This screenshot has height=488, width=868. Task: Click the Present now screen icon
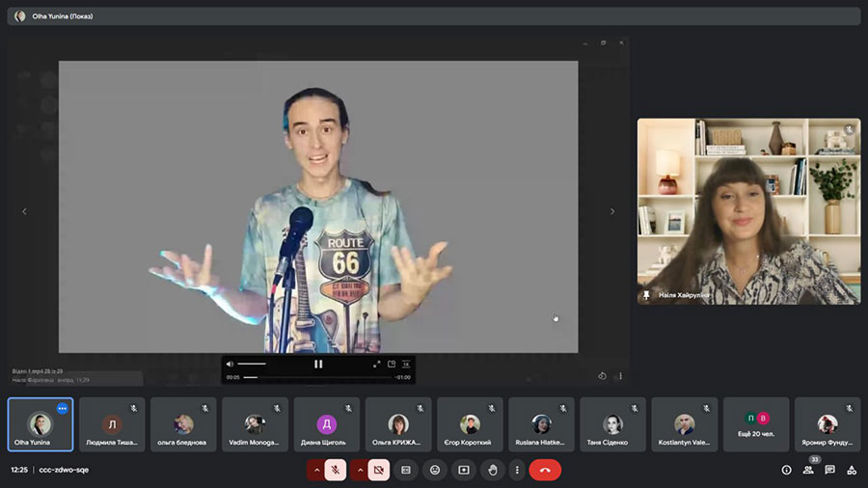(x=464, y=470)
